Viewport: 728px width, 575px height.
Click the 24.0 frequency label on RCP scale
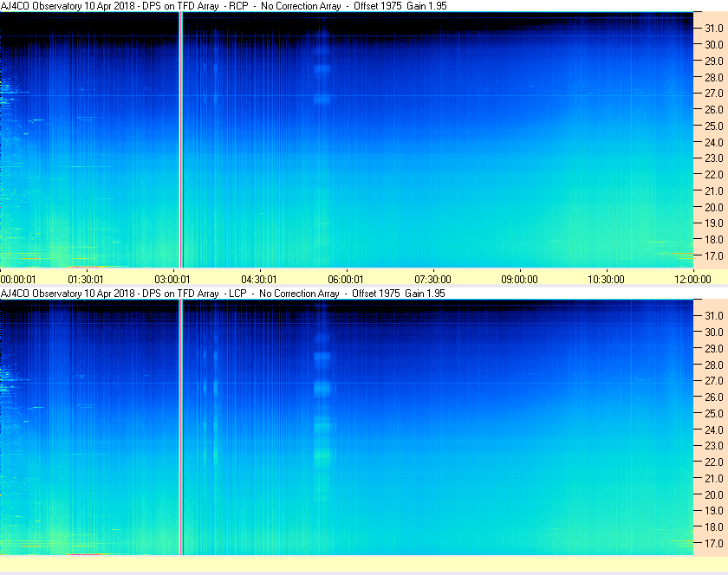[x=714, y=142]
